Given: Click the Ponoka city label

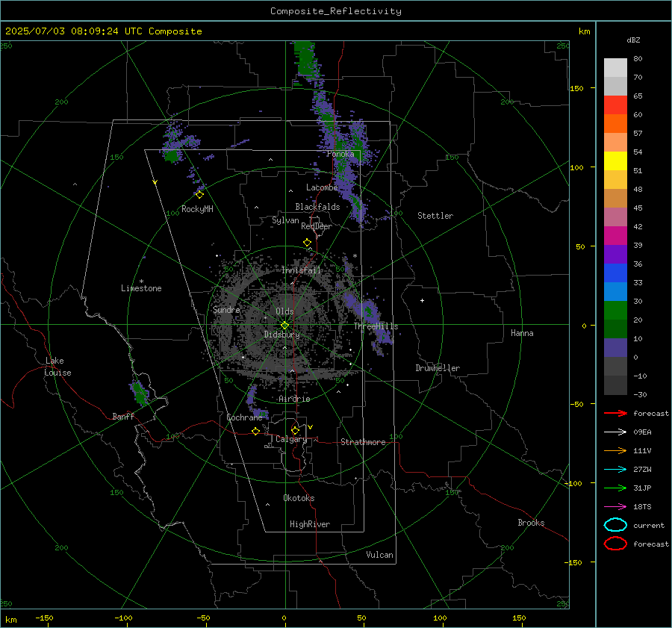Looking at the screenshot, I should coord(340,155).
